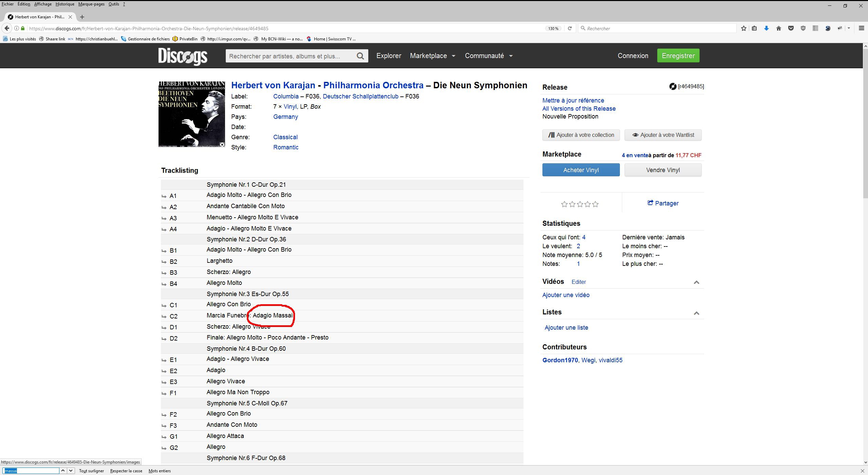Rate release with the fifth star

pyautogui.click(x=595, y=204)
